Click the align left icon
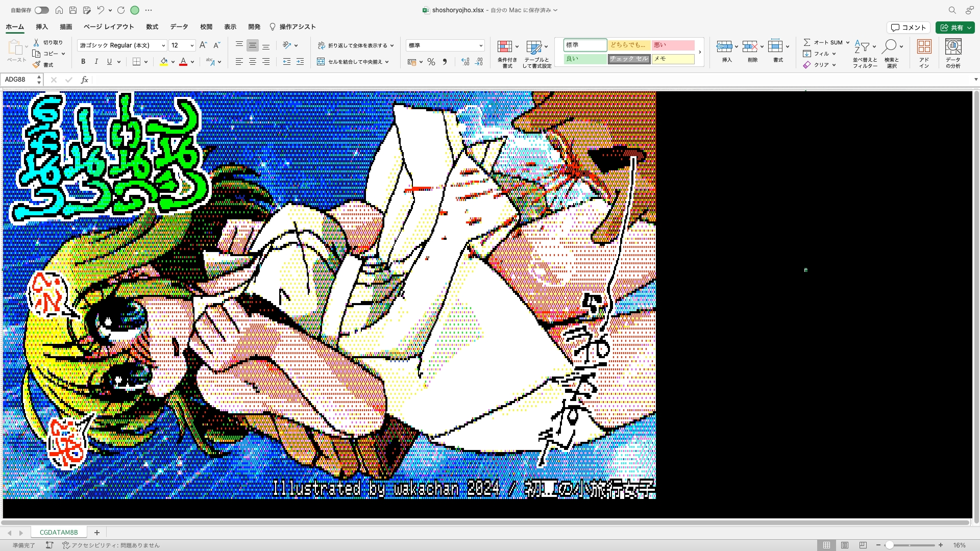This screenshot has height=551, width=980. [x=239, y=62]
